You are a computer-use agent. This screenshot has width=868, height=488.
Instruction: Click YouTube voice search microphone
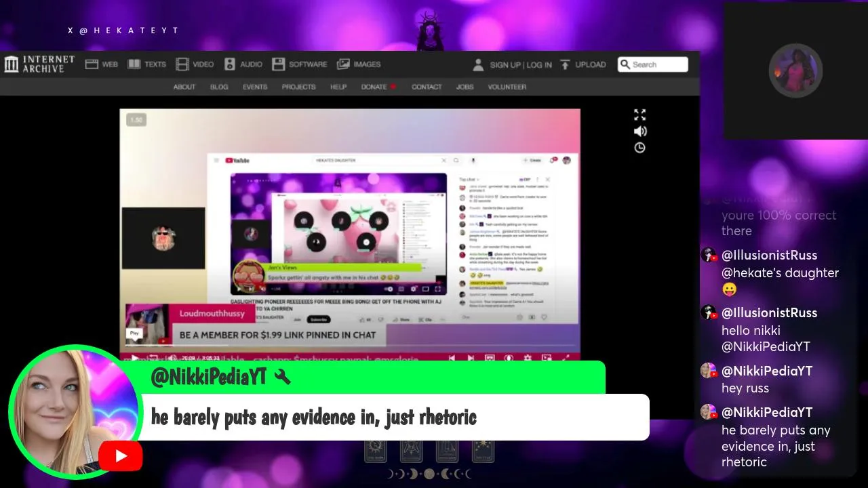473,161
